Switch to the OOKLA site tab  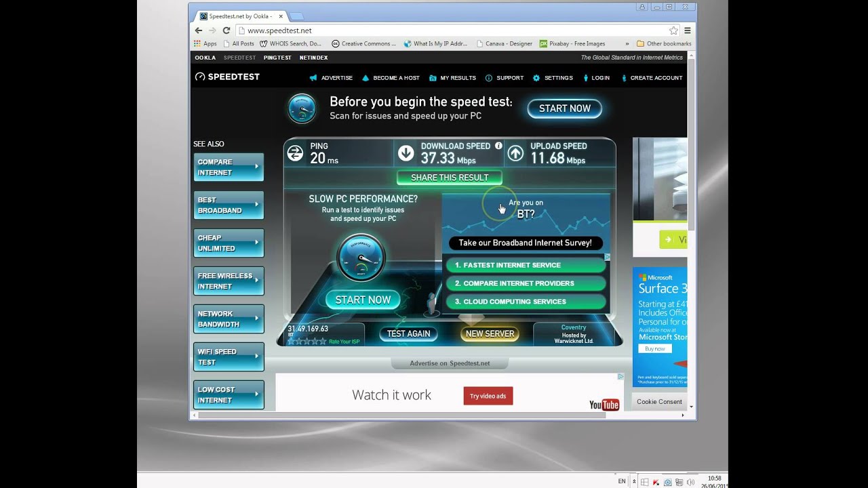click(x=205, y=58)
